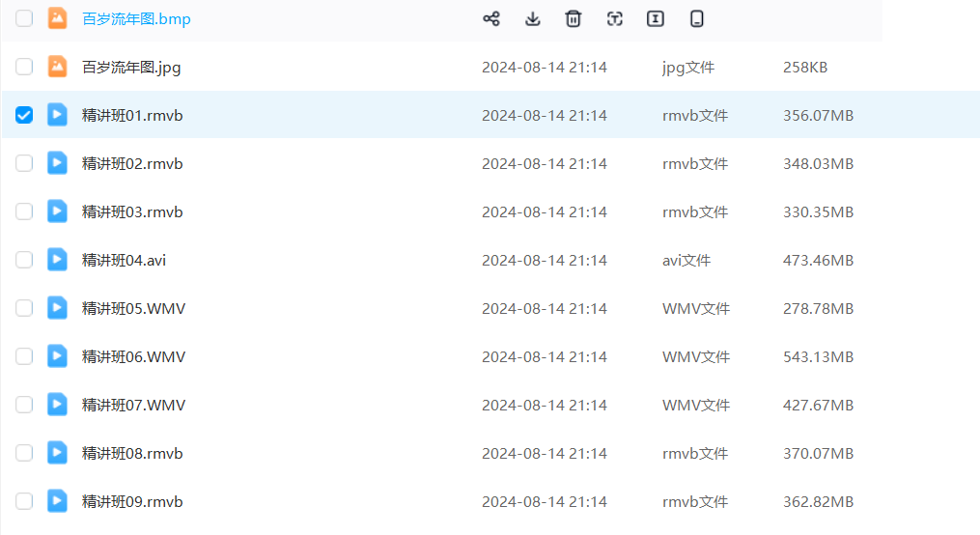Click the 精讲班06.WMV file name
This screenshot has height=535, width=980.
click(133, 356)
